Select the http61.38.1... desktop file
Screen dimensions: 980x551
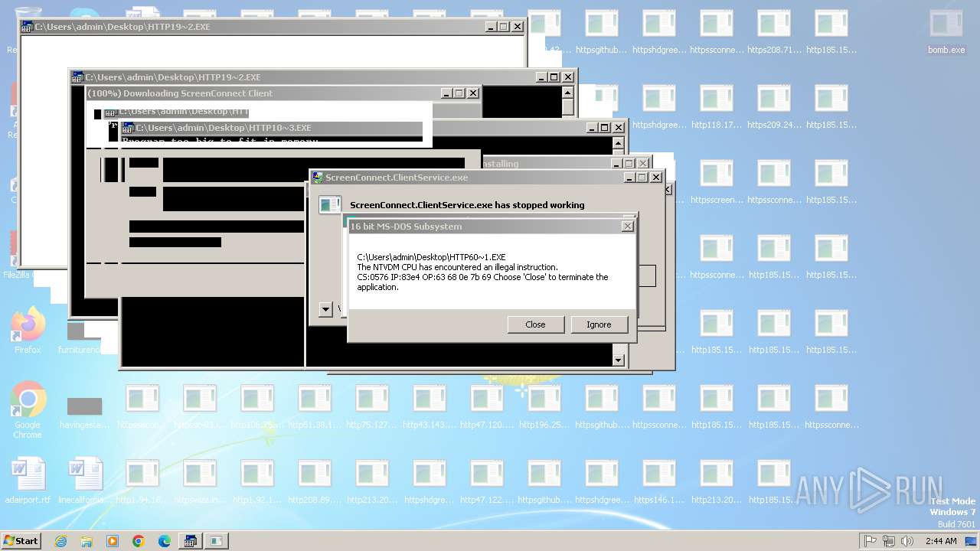point(315,407)
